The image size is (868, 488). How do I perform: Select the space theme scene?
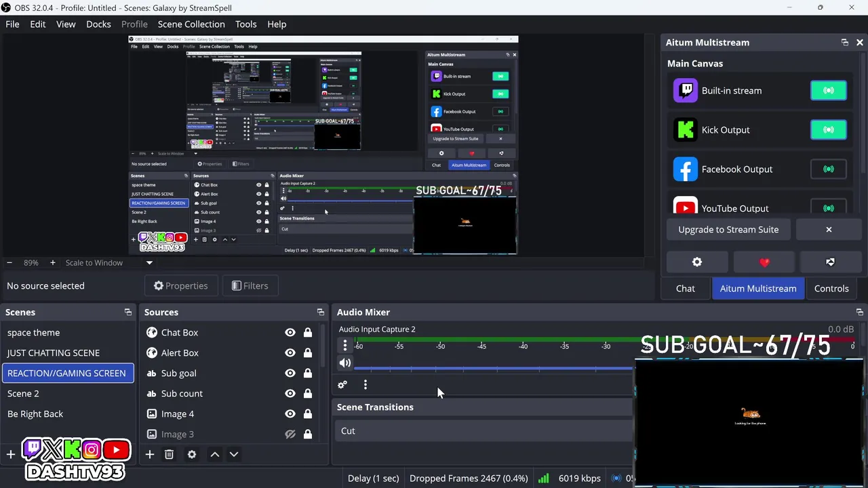68,332
